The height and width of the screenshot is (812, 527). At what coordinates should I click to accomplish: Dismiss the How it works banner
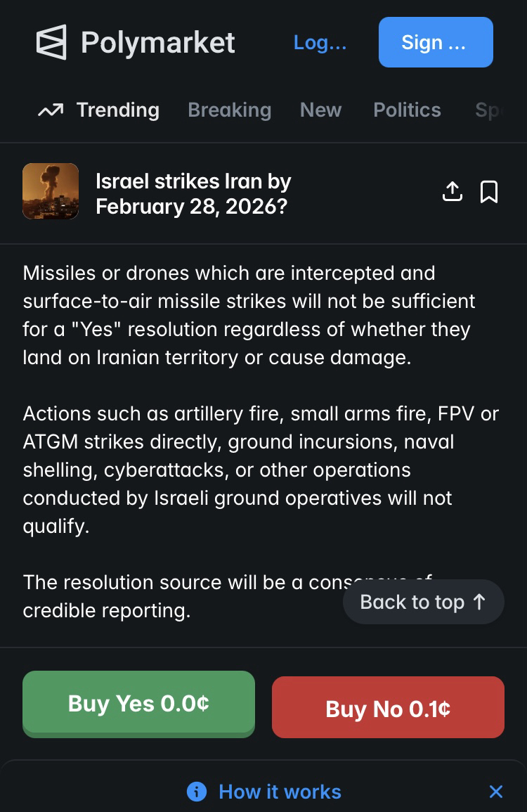[x=496, y=792]
